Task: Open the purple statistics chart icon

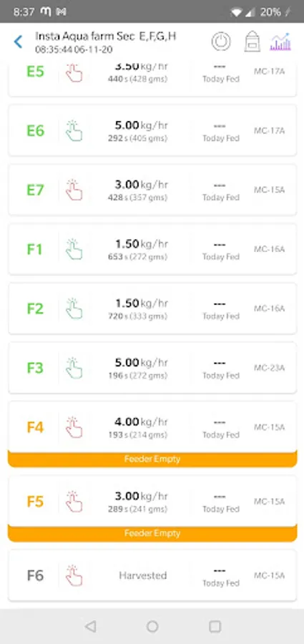Action: coord(280,42)
